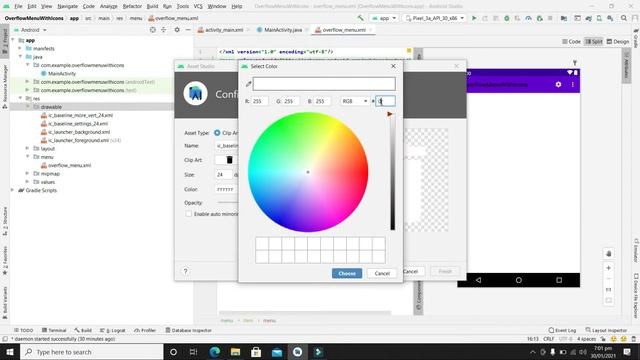Image resolution: width=640 pixels, height=360 pixels.
Task: Tap the back triangle in the preview nav bar
Action: 478,280
